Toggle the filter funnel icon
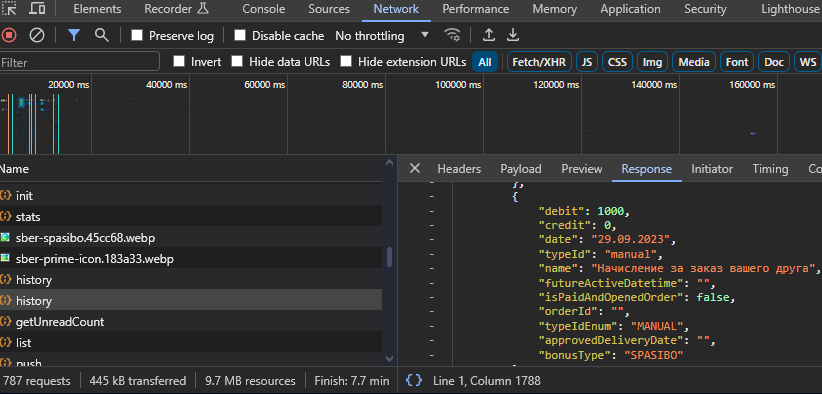The height and width of the screenshot is (394, 822). pos(74,36)
